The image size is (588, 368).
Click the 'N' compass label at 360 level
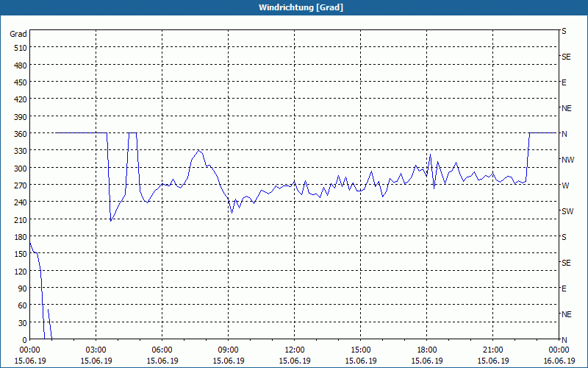click(x=564, y=134)
